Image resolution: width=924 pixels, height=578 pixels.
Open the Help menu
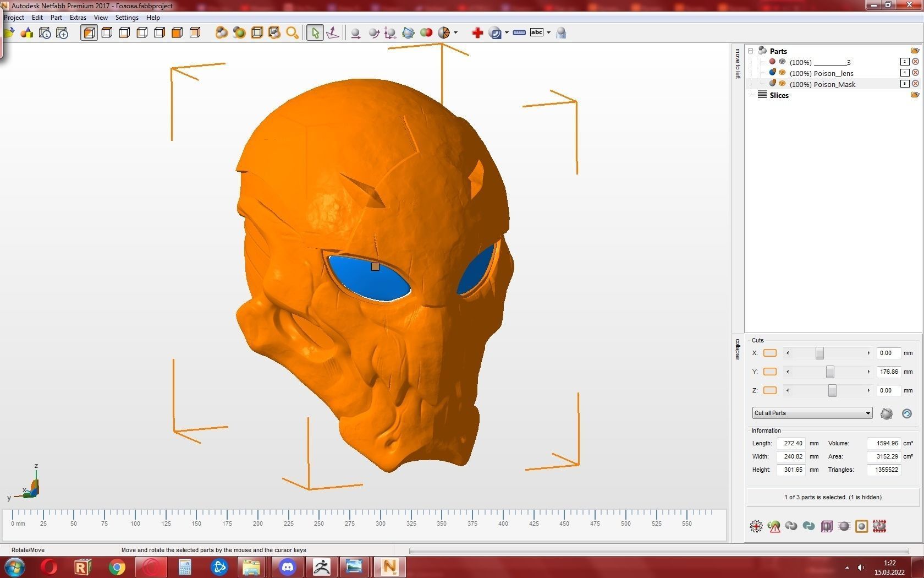pos(153,18)
